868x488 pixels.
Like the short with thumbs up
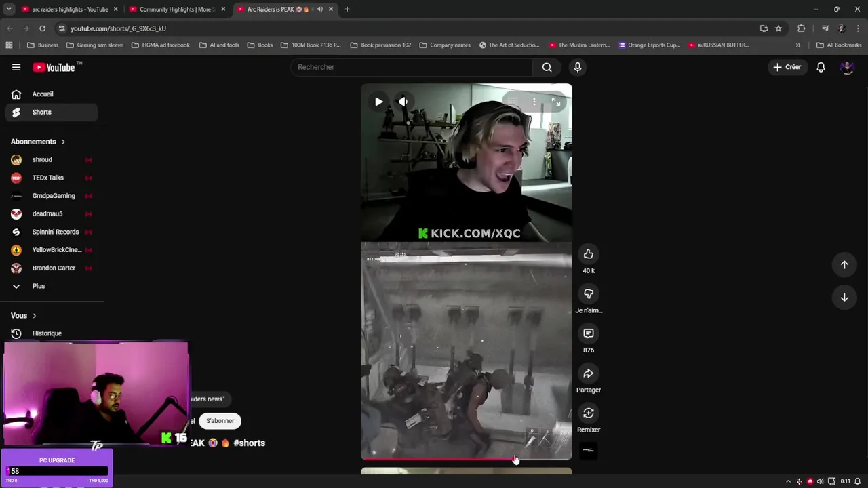click(x=589, y=254)
